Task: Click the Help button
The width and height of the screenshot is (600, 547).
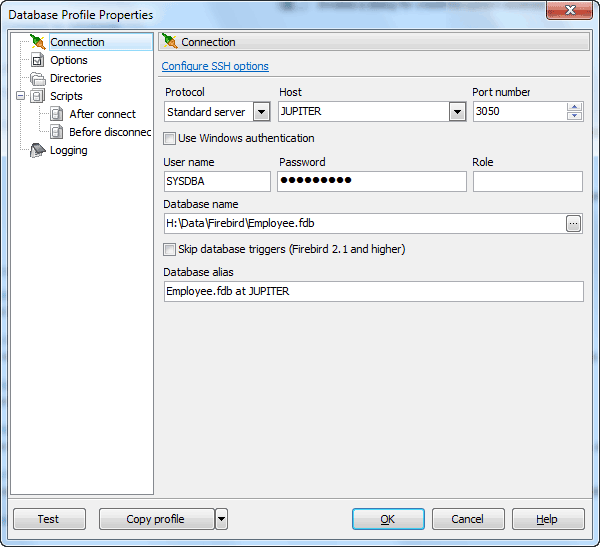Action: [x=548, y=519]
